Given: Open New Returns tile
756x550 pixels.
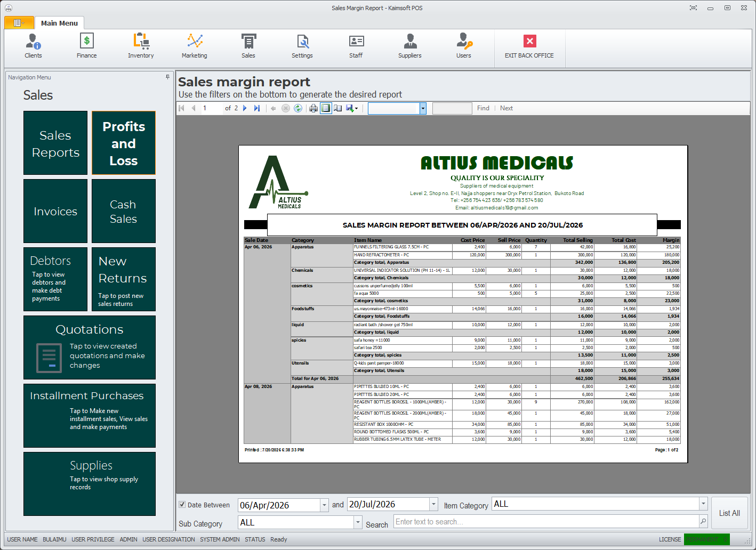Looking at the screenshot, I should click(124, 279).
